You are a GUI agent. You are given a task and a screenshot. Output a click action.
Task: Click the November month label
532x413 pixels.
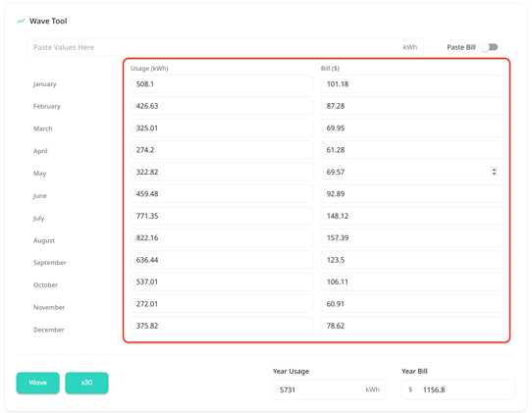[49, 307]
